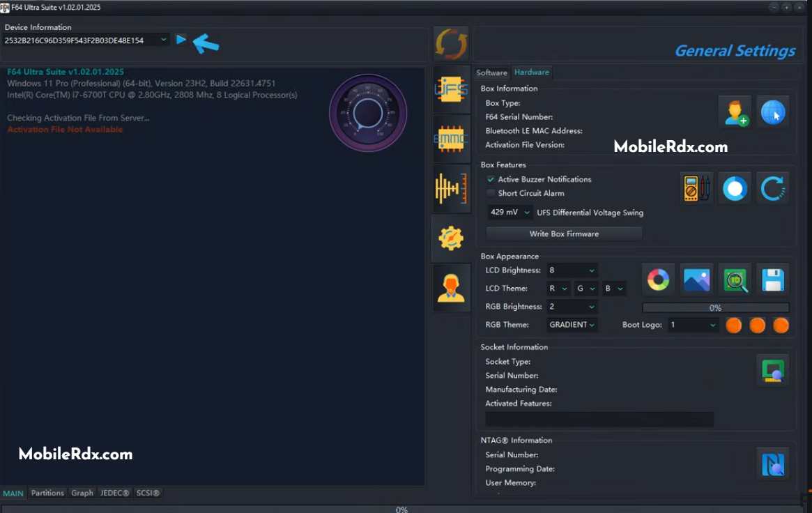Screen dimensions: 812x513
Task: Click the circular reload icon in Box Features
Action: point(773,188)
